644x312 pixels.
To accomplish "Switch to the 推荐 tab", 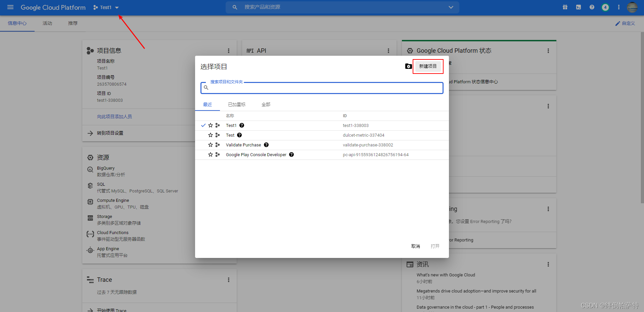I will pos(73,23).
